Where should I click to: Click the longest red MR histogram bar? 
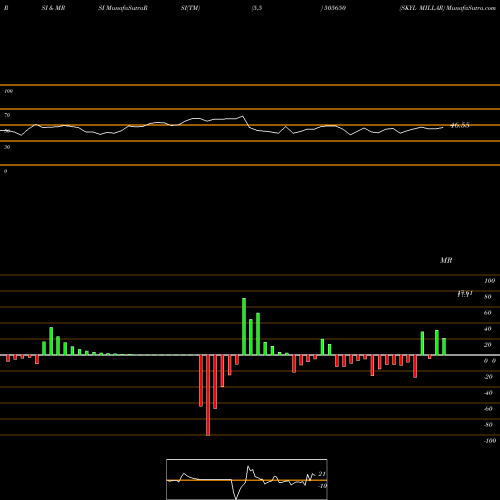pyautogui.click(x=208, y=395)
